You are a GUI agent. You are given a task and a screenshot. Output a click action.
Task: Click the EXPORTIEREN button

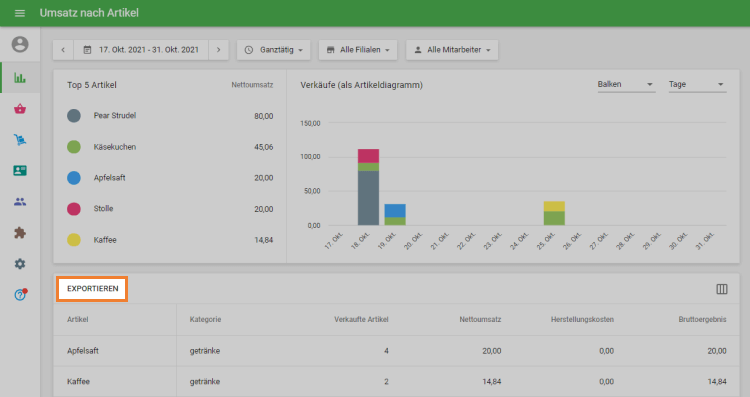point(92,289)
